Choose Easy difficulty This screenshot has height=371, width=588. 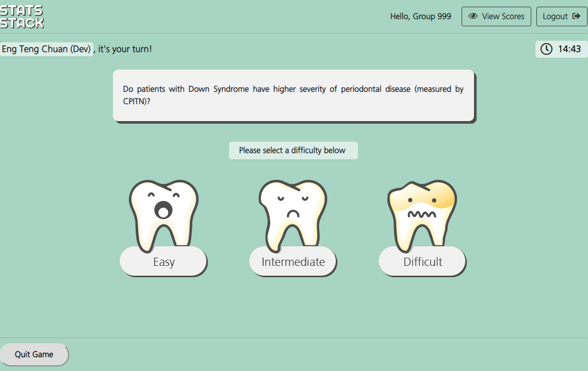tap(164, 262)
